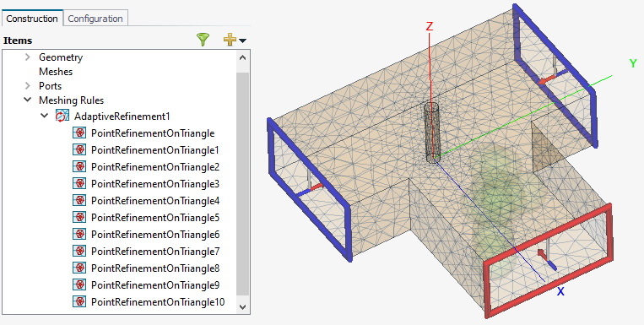Select the Meshes tree item
The image size is (644, 325).
point(56,72)
